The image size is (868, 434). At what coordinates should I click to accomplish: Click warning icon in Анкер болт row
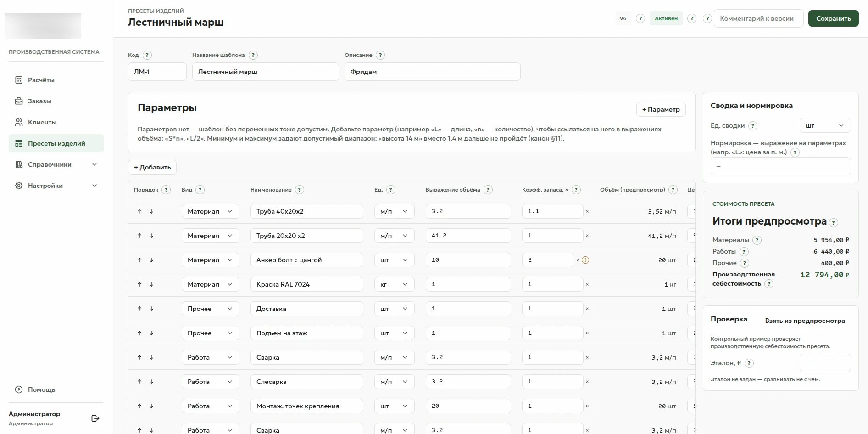coord(585,260)
